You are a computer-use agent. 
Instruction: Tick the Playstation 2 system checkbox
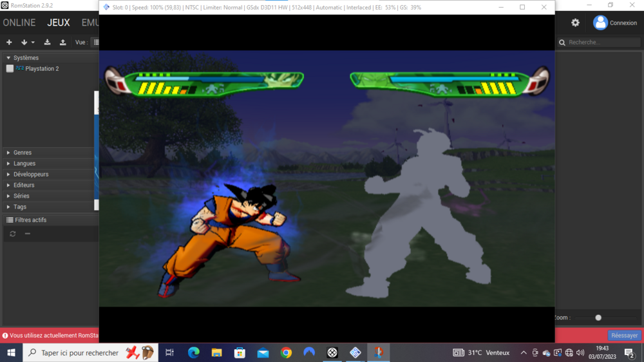pos(10,68)
